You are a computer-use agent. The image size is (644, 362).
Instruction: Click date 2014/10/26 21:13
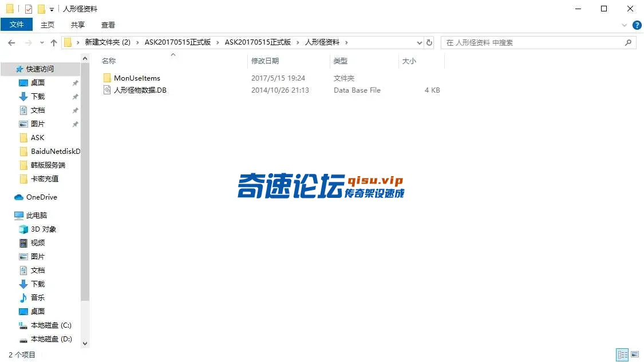coord(280,90)
